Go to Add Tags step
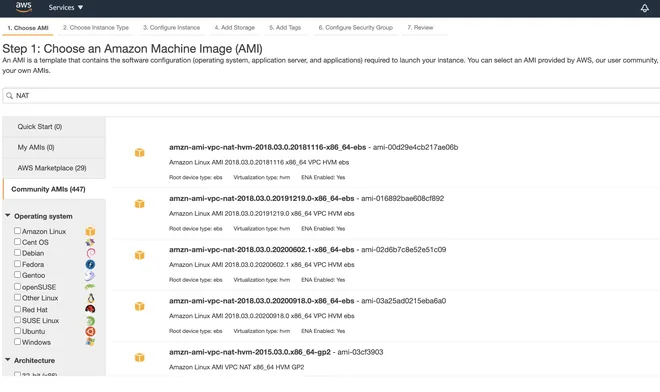660x392 pixels. 285,28
